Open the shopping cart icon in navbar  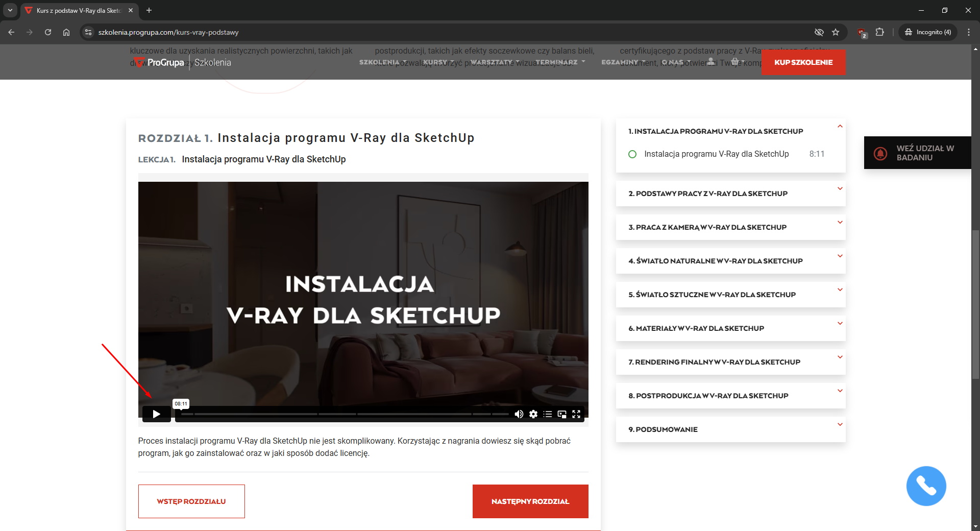pos(735,62)
